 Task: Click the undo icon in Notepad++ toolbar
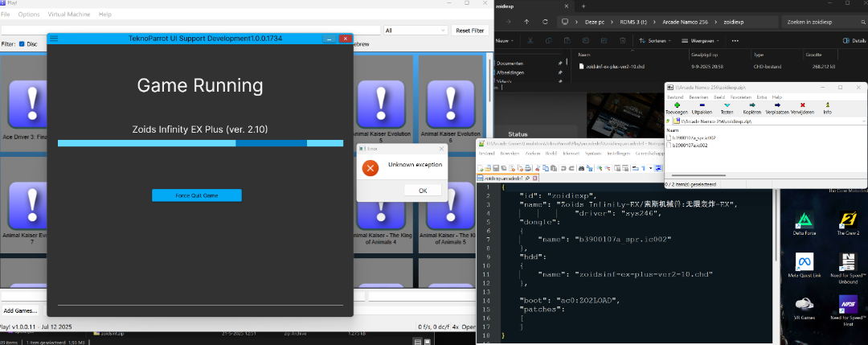(x=562, y=168)
